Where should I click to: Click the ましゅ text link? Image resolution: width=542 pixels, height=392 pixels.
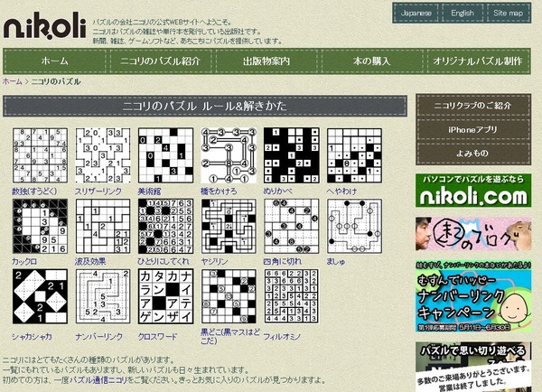coord(336,262)
